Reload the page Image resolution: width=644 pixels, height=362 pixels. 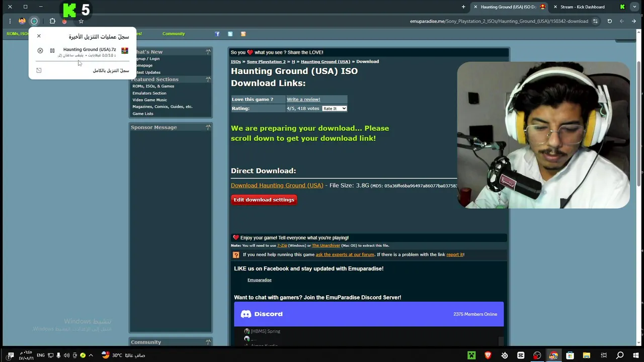(x=610, y=21)
